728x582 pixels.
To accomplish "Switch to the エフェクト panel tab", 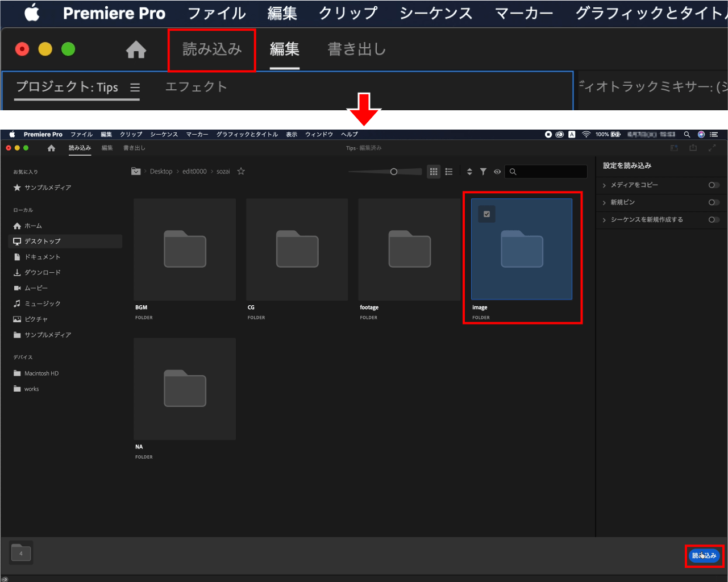I will pos(196,86).
